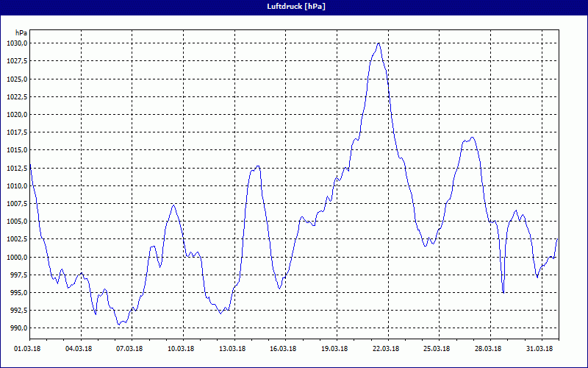588x368 pixels.
Task: Select the 1017,5 y-axis value
Action: 17,132
